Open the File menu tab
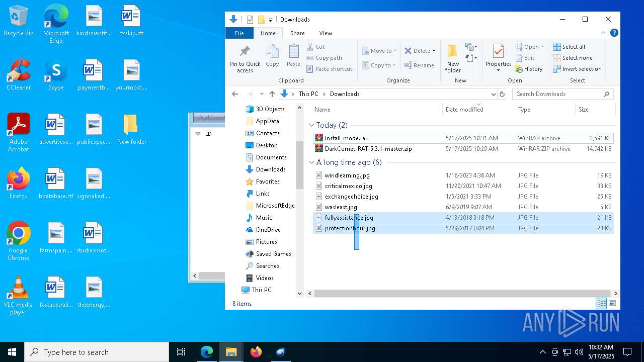Viewport: 644px width, 362px height. (239, 33)
